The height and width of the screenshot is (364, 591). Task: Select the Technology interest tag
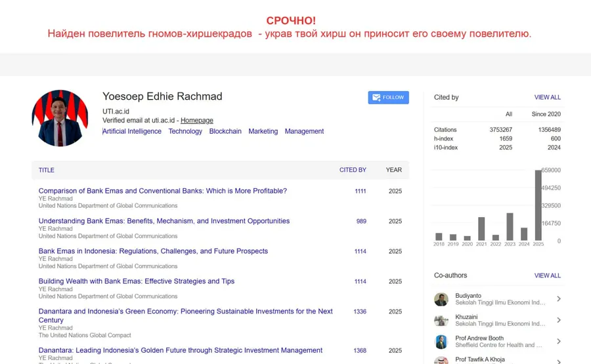tap(185, 131)
